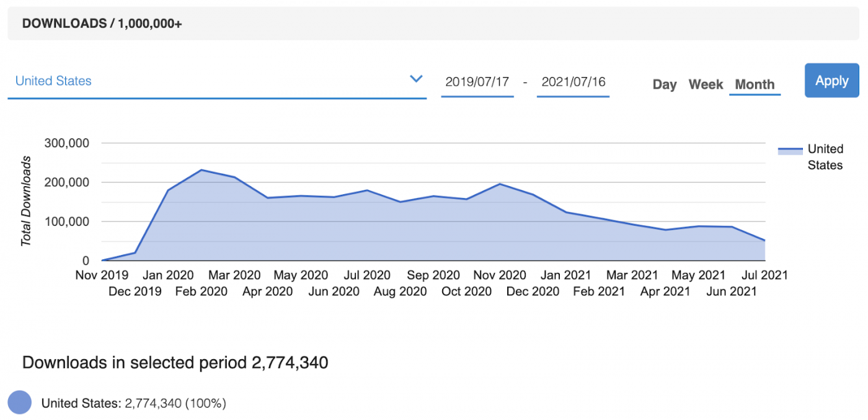Select the Month granularity tab
Image resolution: width=868 pixels, height=420 pixels.
pos(755,84)
